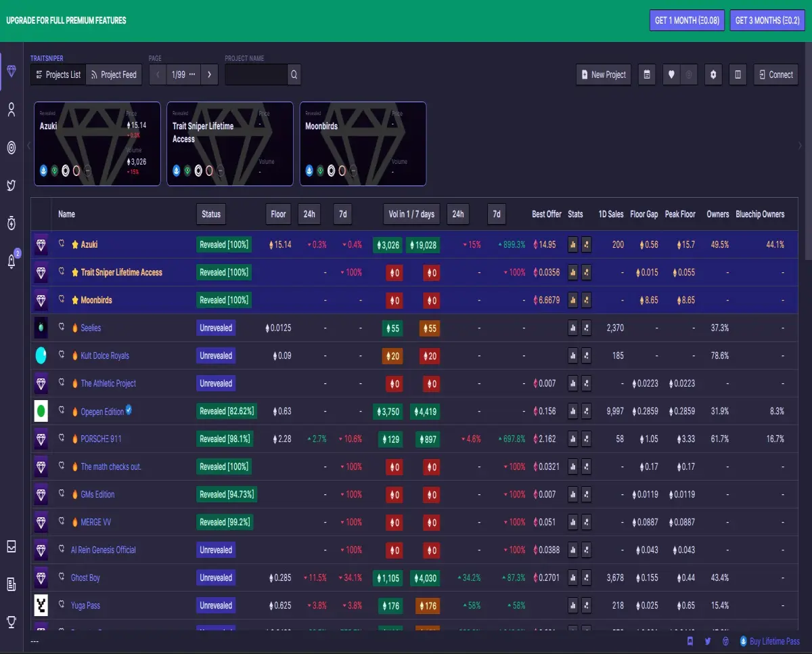
Task: Toggle favorite heart for Opepen Edition
Action: pos(62,410)
